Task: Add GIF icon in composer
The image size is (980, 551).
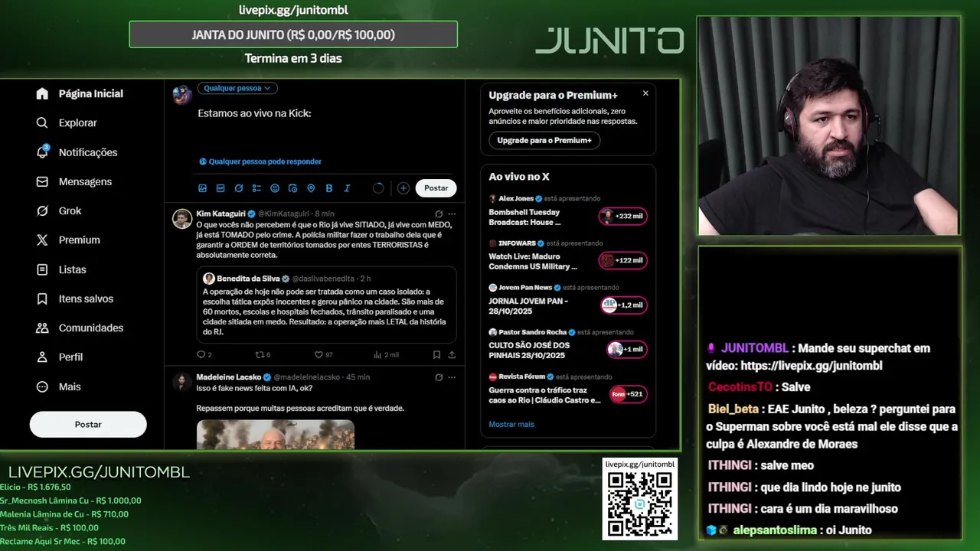Action: [220, 188]
